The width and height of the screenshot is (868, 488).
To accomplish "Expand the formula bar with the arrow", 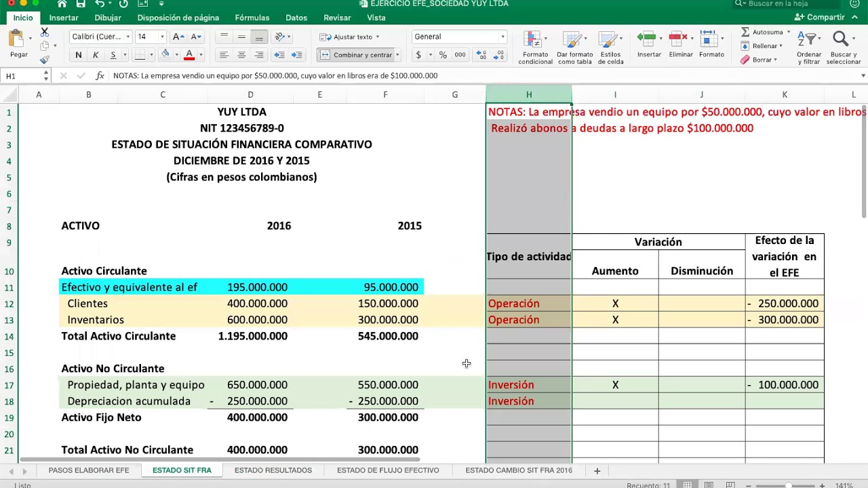I will point(863,76).
